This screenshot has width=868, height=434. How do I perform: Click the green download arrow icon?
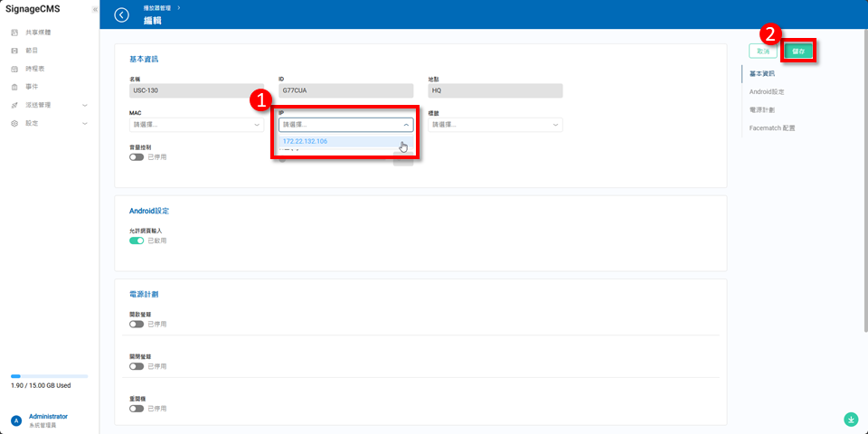pos(850,419)
